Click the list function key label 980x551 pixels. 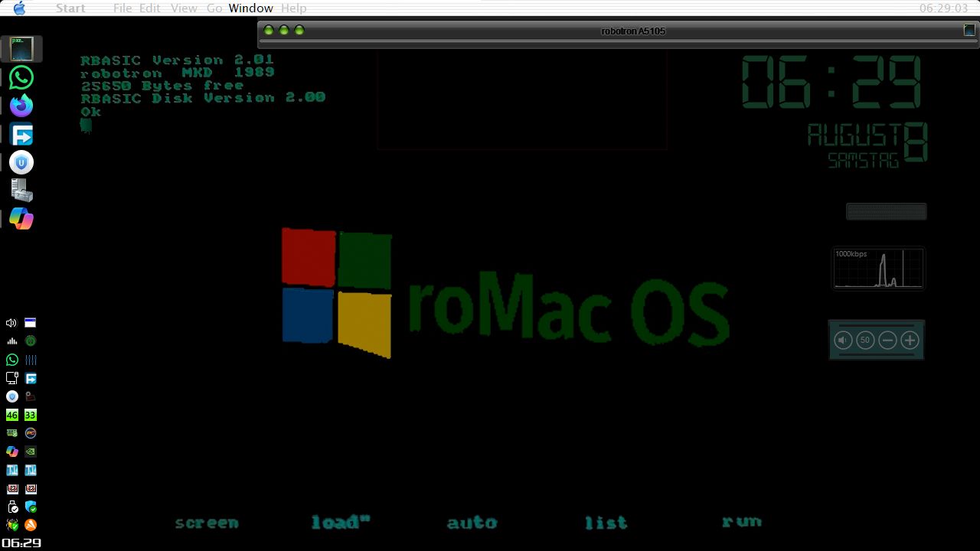point(606,523)
